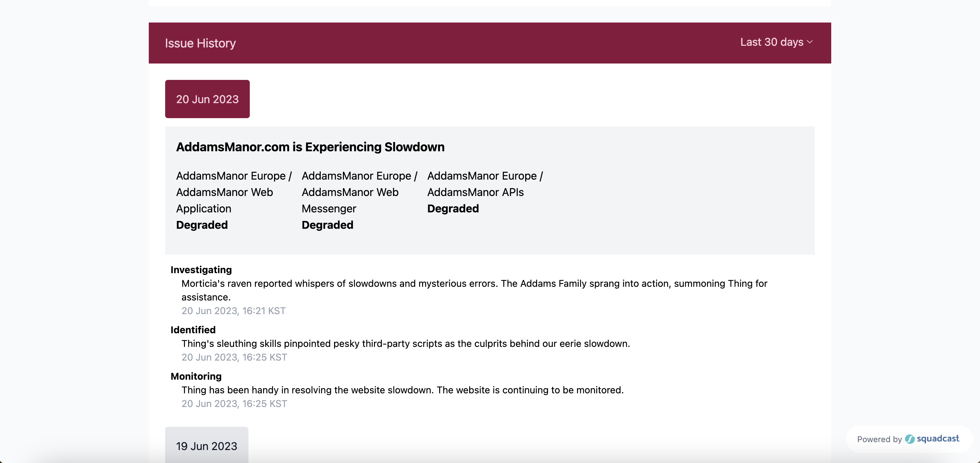This screenshot has height=463, width=980.
Task: Click the Squadcast logo icon
Action: (910, 439)
